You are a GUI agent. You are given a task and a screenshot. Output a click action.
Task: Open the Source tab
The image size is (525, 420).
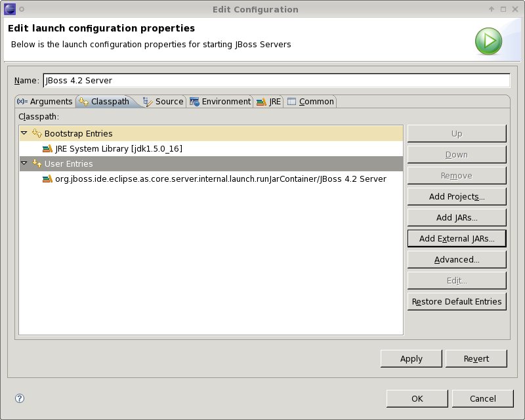[163, 102]
